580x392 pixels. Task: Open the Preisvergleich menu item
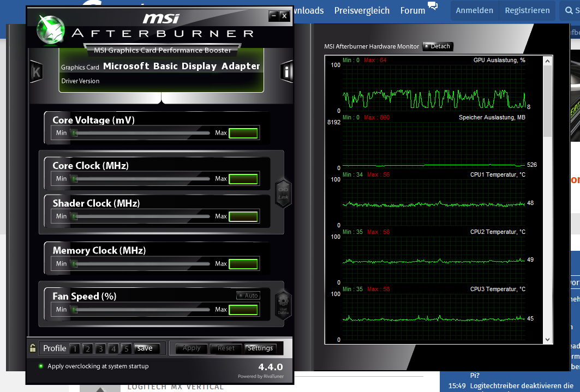click(x=362, y=10)
